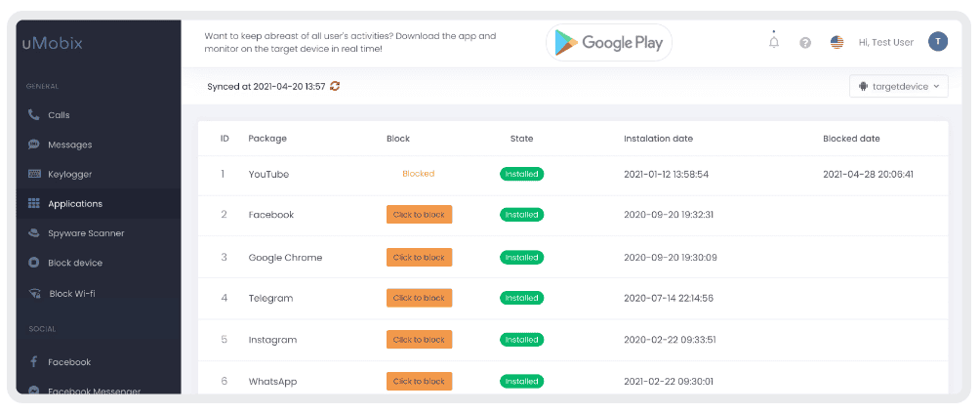Click Installed badge in WhatsApp row

pyautogui.click(x=522, y=381)
